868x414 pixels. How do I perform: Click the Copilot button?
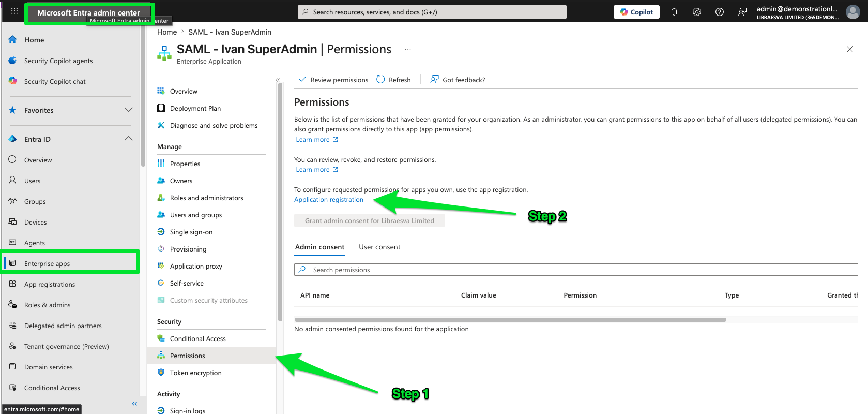[636, 12]
